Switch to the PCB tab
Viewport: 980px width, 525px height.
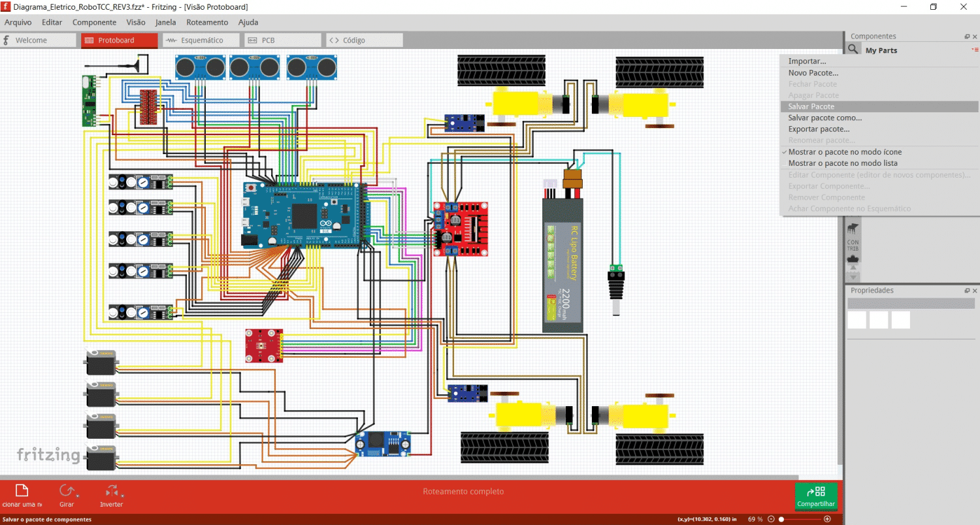[283, 40]
